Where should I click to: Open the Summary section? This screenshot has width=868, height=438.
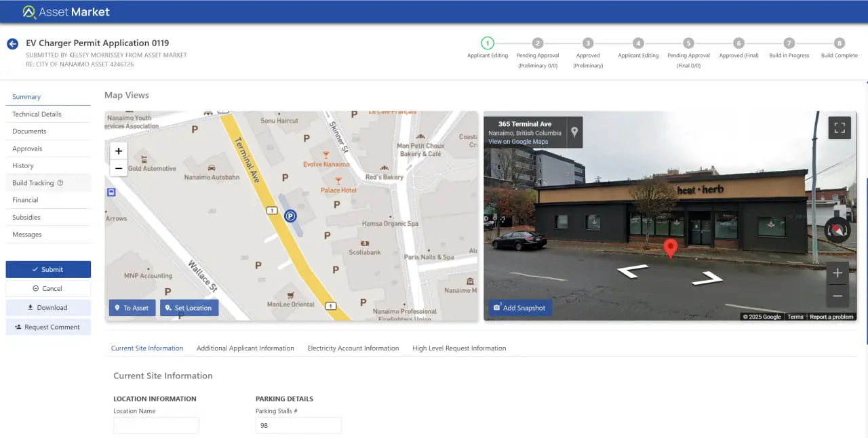(x=48, y=97)
